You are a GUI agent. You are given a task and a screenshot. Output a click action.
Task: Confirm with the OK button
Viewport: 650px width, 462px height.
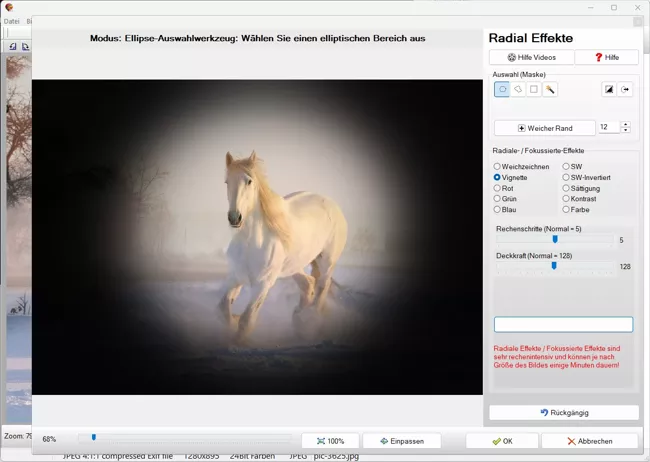click(x=502, y=440)
